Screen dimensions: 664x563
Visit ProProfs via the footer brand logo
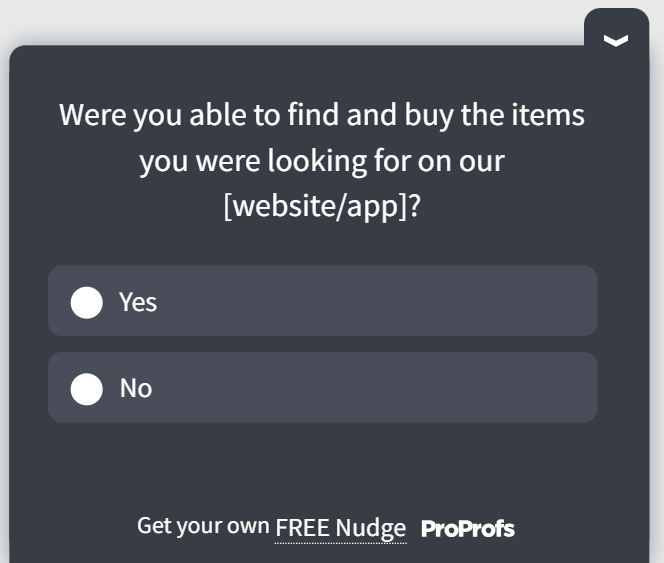pos(467,528)
